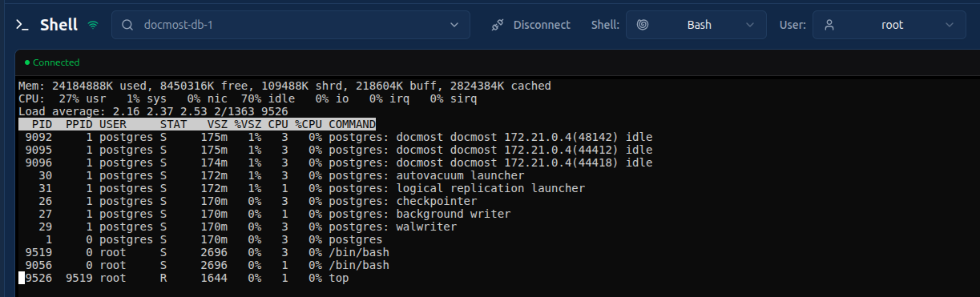Click the logical replication launcher process row
This screenshot has height=297, width=980.
302,188
